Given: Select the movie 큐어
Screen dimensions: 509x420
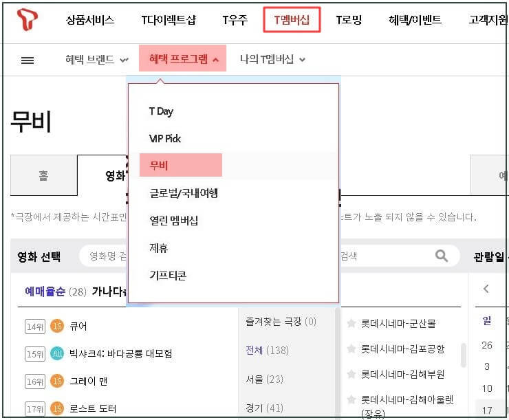Looking at the screenshot, I should pos(78,326).
